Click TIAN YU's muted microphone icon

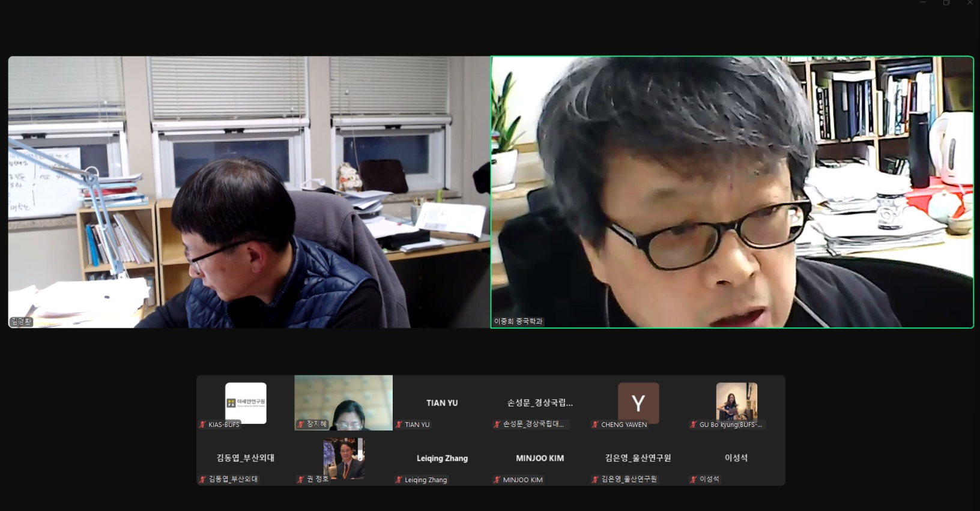point(399,425)
